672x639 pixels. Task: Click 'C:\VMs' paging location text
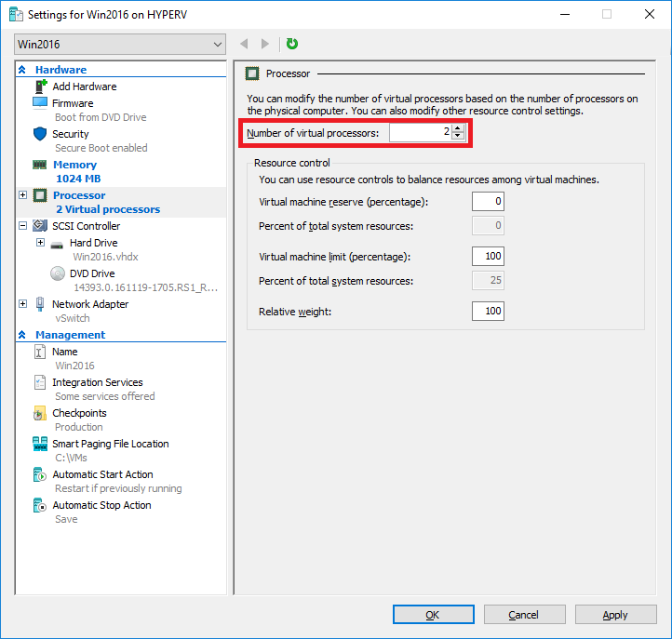click(x=71, y=458)
